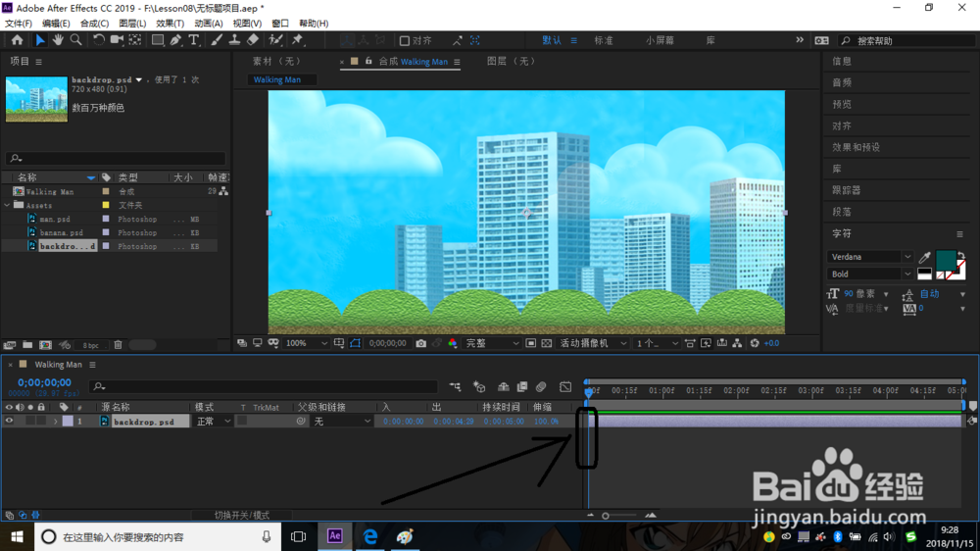The height and width of the screenshot is (551, 980).
Task: Click the Home icon in toolbar
Action: [17, 40]
